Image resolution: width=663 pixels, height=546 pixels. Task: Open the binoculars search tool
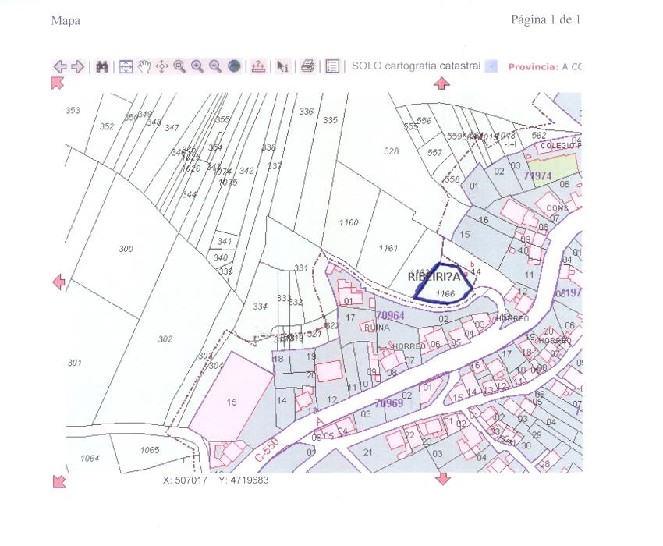pos(102,66)
